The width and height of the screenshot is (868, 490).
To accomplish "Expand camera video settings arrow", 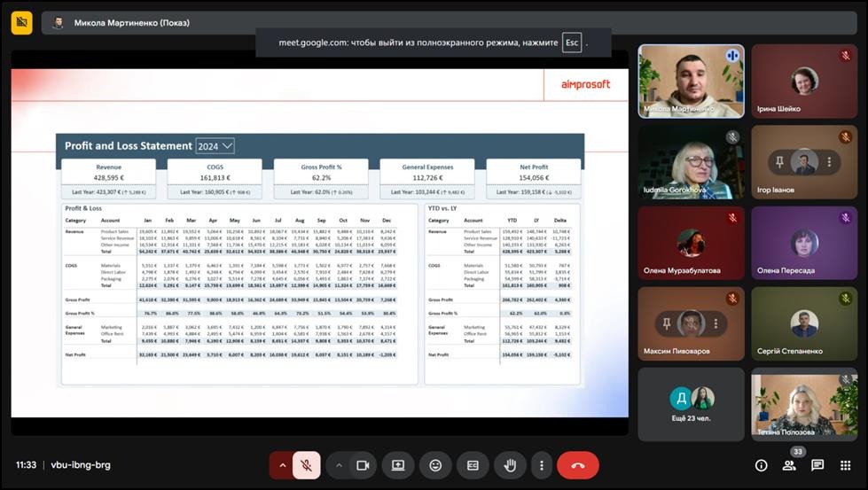I will click(x=339, y=465).
